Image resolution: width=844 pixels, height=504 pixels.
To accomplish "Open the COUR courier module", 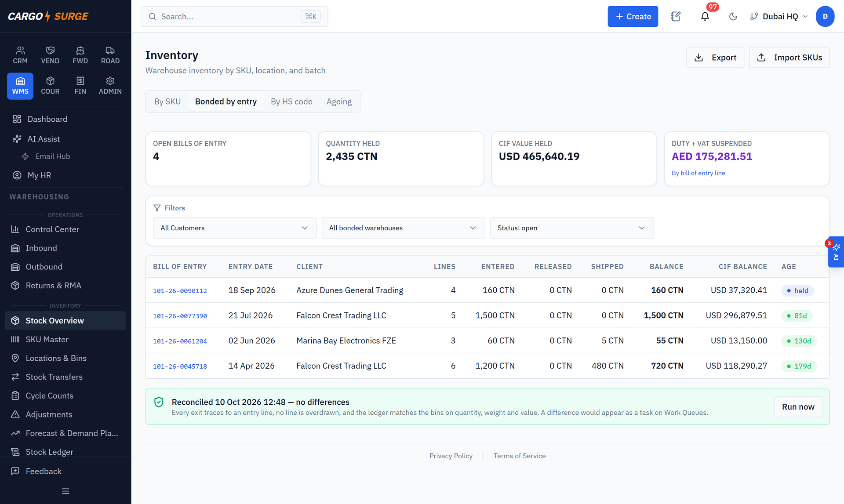I will point(50,86).
